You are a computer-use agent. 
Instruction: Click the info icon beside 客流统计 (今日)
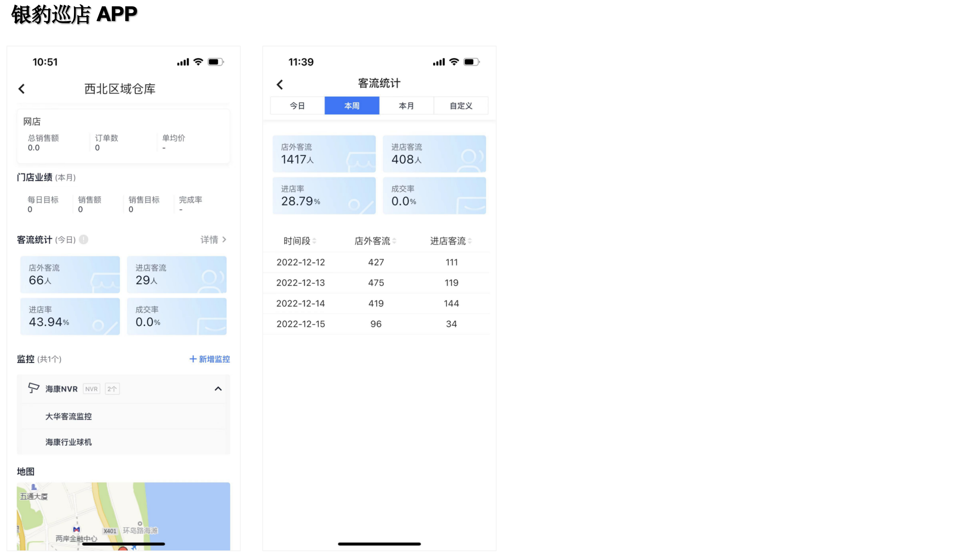pos(83,239)
